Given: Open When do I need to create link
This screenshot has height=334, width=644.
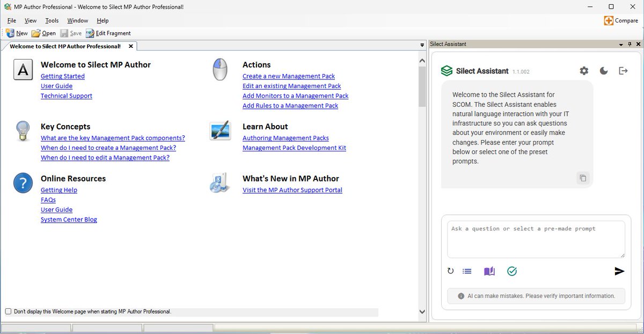Looking at the screenshot, I should [108, 148].
